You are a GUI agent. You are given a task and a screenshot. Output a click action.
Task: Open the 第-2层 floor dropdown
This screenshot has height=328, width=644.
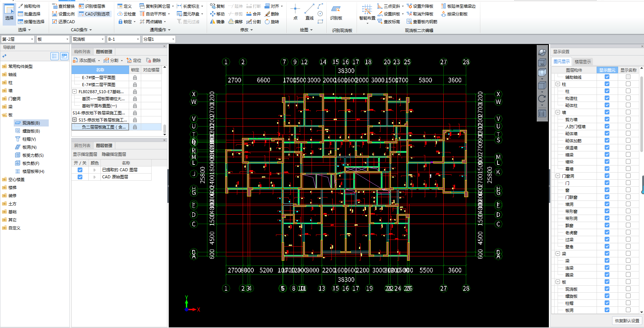(x=32, y=39)
